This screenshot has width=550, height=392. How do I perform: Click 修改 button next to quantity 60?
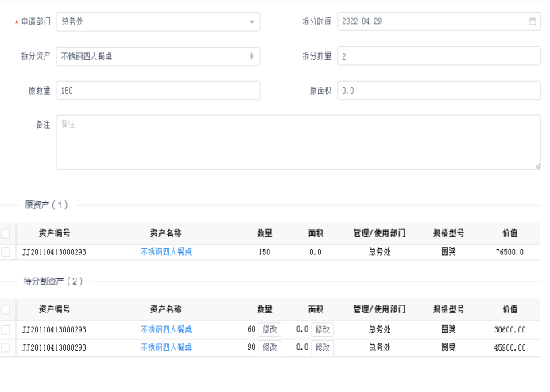[x=269, y=329]
